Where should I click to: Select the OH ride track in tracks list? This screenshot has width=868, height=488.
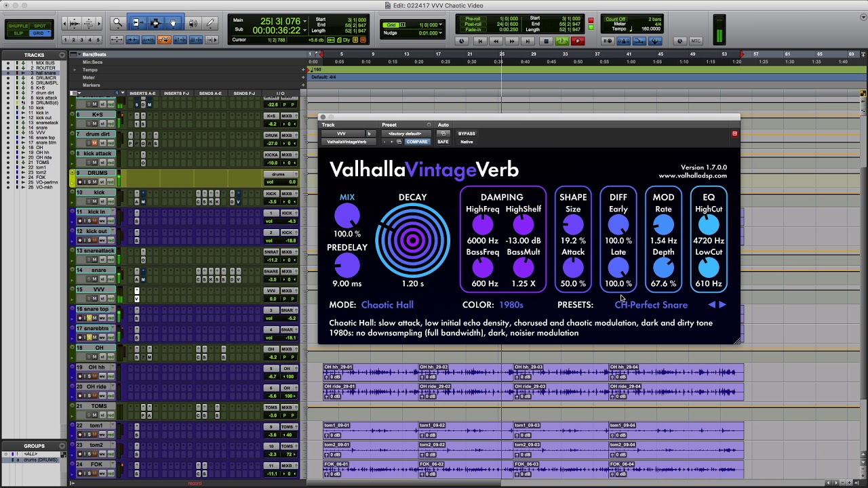(44, 157)
